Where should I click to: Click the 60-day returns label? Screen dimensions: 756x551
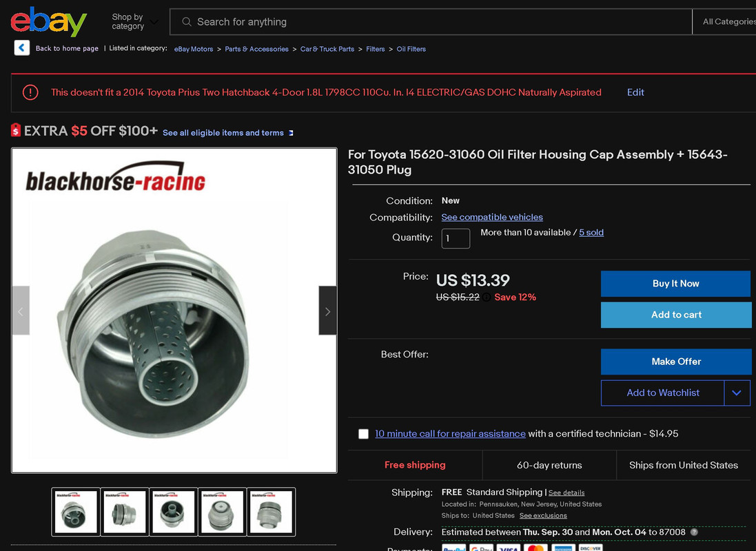tap(549, 465)
